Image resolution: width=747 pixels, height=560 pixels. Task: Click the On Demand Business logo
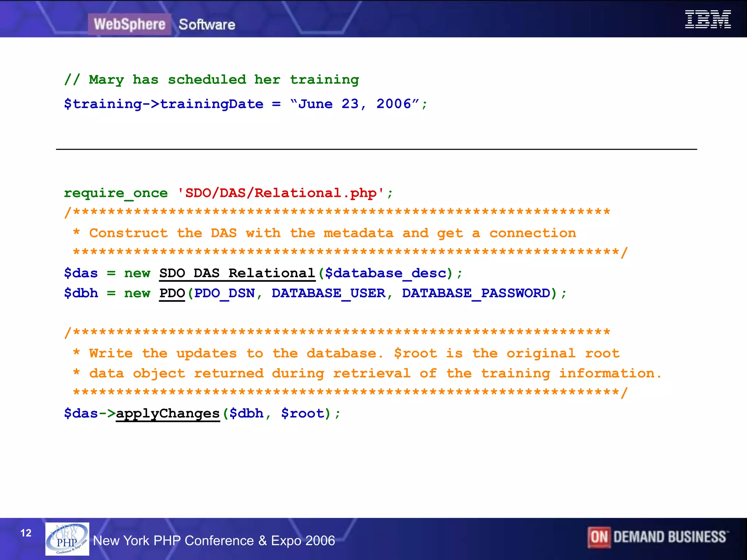coord(658,537)
